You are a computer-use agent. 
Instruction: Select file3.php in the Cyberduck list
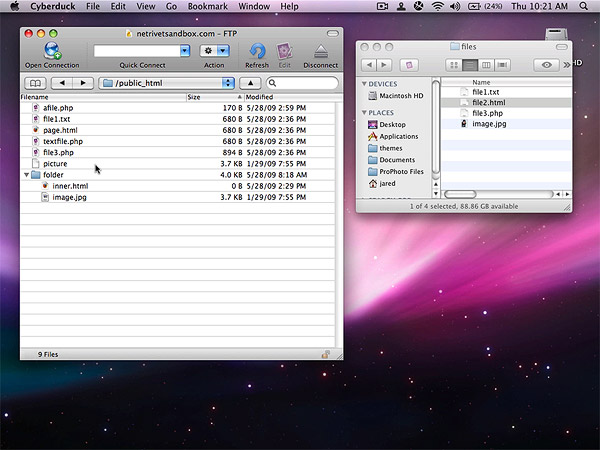coord(178,152)
